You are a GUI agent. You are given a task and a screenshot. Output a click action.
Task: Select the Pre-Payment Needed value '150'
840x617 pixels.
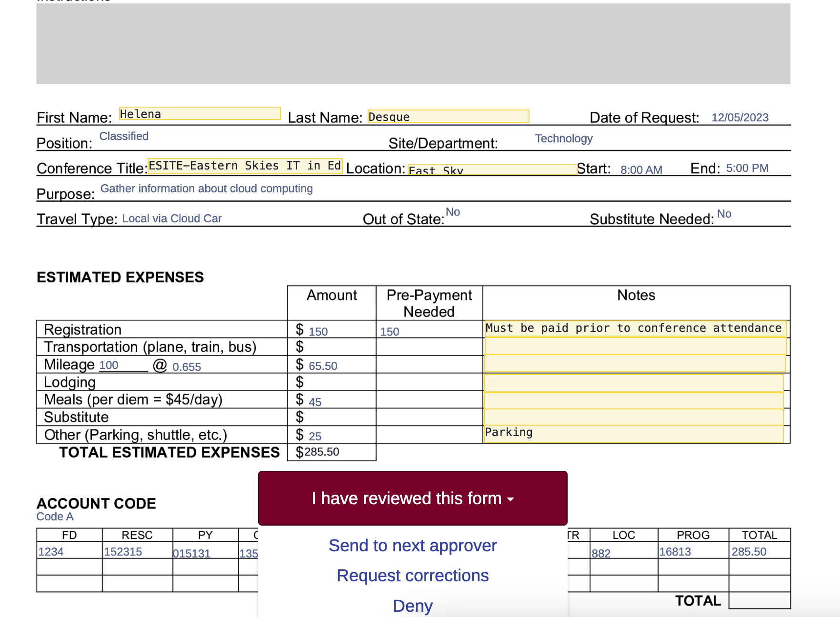(390, 332)
